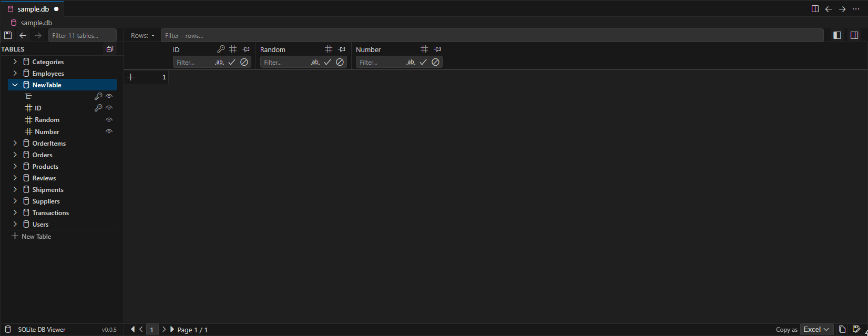Viewport: 868px width, 336px height.
Task: Navigate forward using the top-right right arrow
Action: coord(842,9)
